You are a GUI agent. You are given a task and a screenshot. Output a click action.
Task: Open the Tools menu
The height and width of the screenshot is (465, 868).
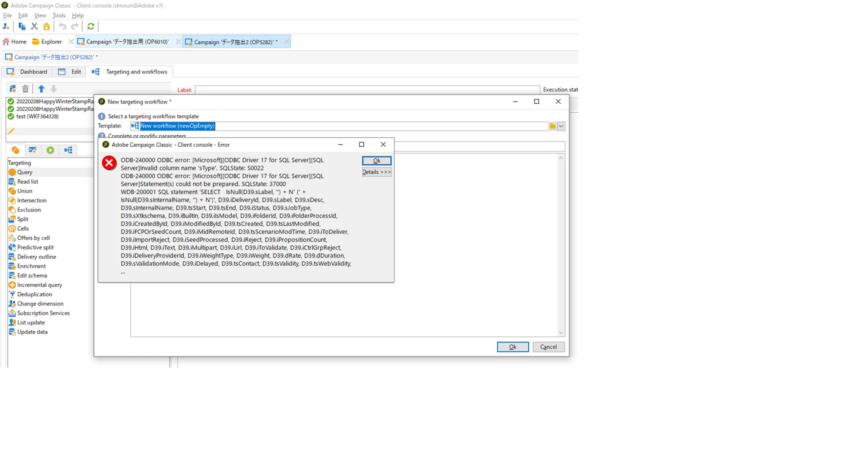(59, 15)
